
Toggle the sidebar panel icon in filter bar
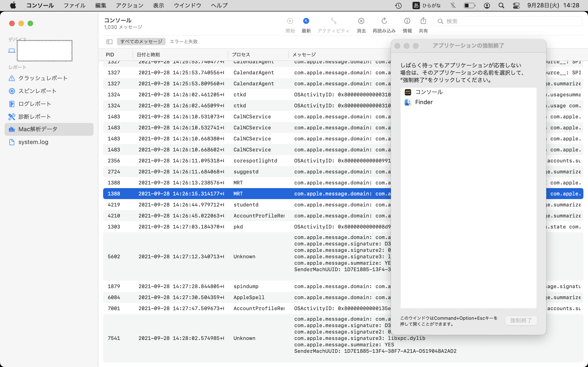pyautogui.click(x=109, y=42)
